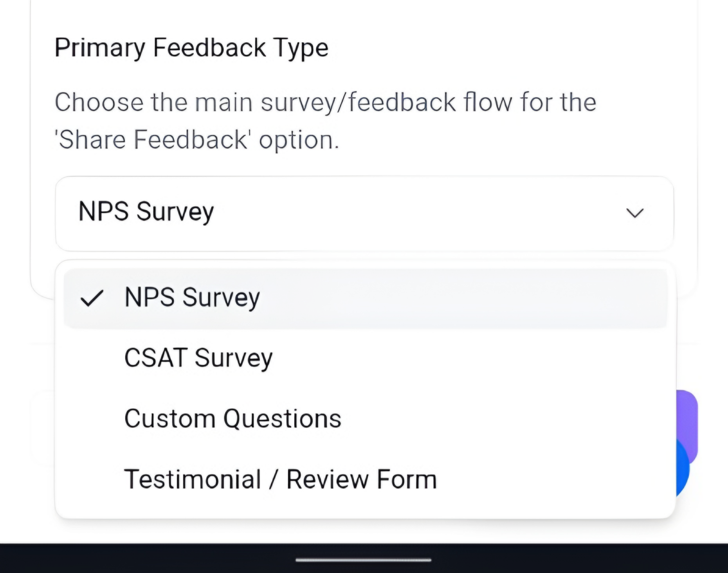The height and width of the screenshot is (573, 728).
Task: Click the 'Primary Feedback Type' heading
Action: point(191,48)
